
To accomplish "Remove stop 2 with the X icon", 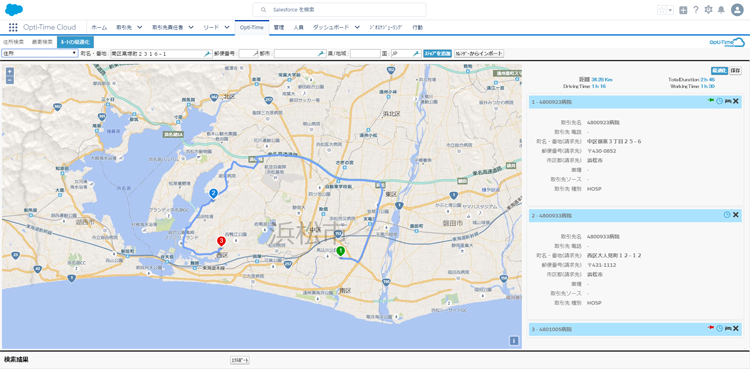I will [x=736, y=215].
